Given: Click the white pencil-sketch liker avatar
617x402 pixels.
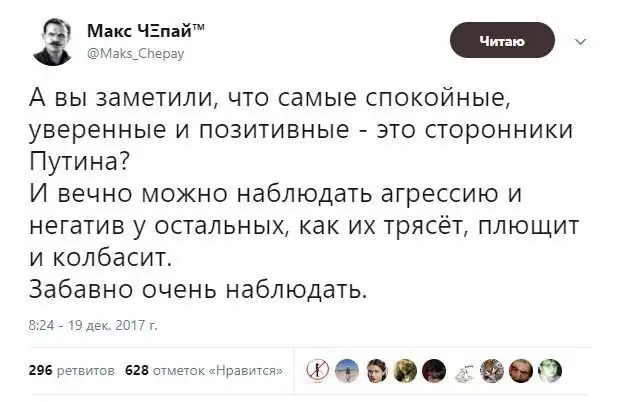Looking at the screenshot, I should [x=463, y=371].
